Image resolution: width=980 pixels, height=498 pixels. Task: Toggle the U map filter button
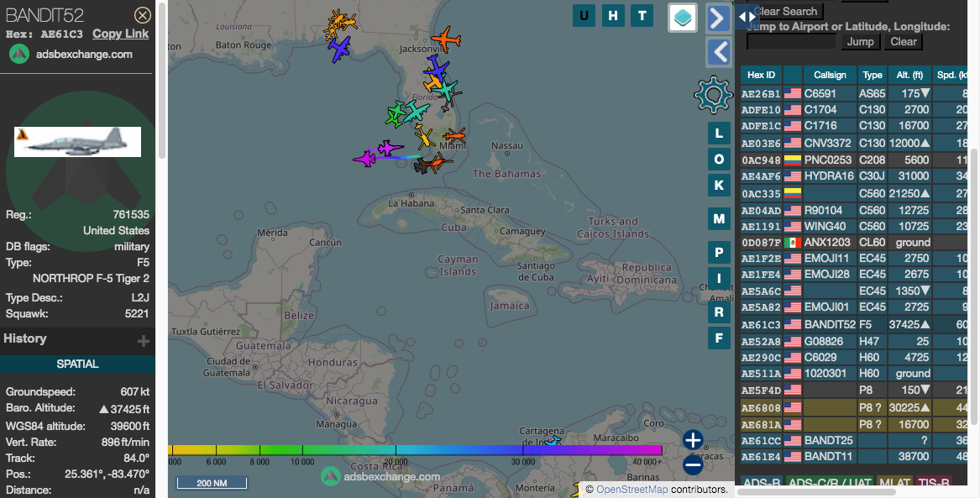tap(584, 16)
